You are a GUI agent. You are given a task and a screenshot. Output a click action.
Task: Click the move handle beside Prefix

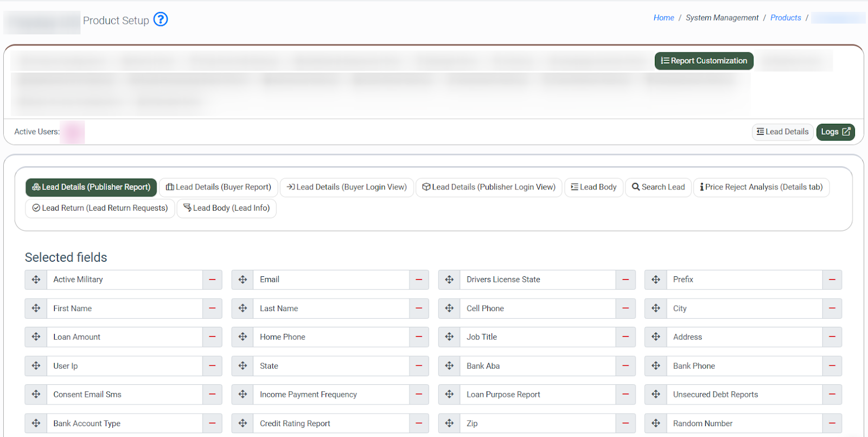coord(656,280)
